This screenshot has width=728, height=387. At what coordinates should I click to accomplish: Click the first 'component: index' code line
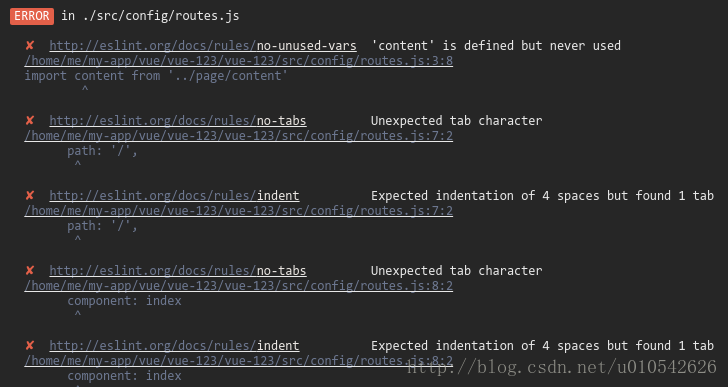[x=124, y=301]
